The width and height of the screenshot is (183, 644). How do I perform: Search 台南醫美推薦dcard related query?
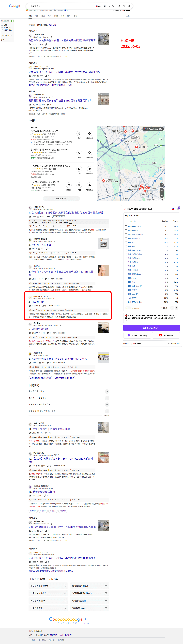point(48,586)
